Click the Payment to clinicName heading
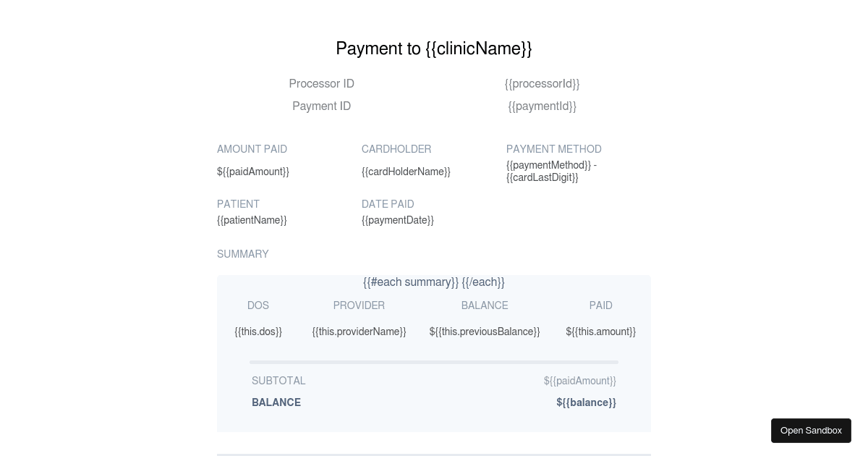 click(434, 48)
